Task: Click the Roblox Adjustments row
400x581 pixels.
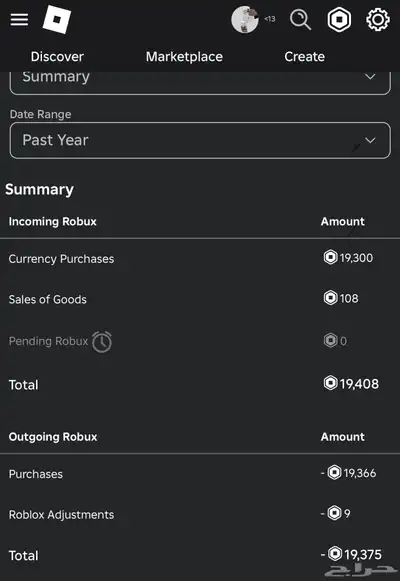Action: (x=200, y=514)
